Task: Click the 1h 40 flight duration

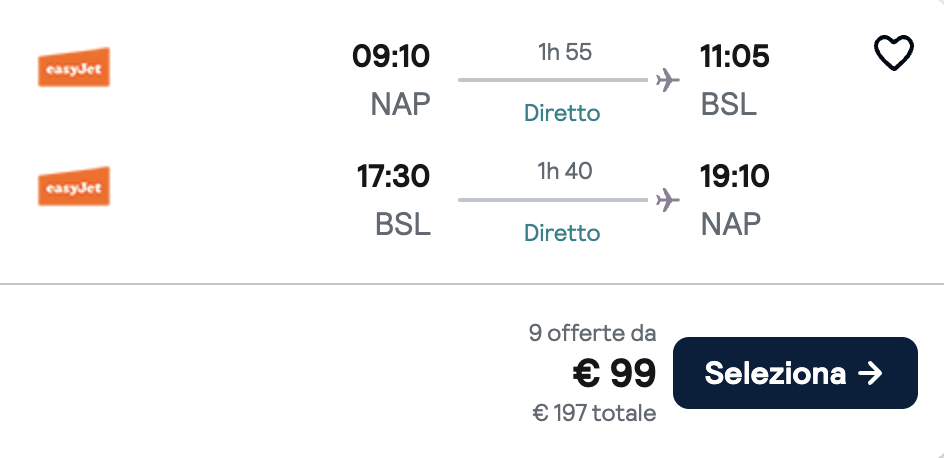Action: tap(565, 172)
